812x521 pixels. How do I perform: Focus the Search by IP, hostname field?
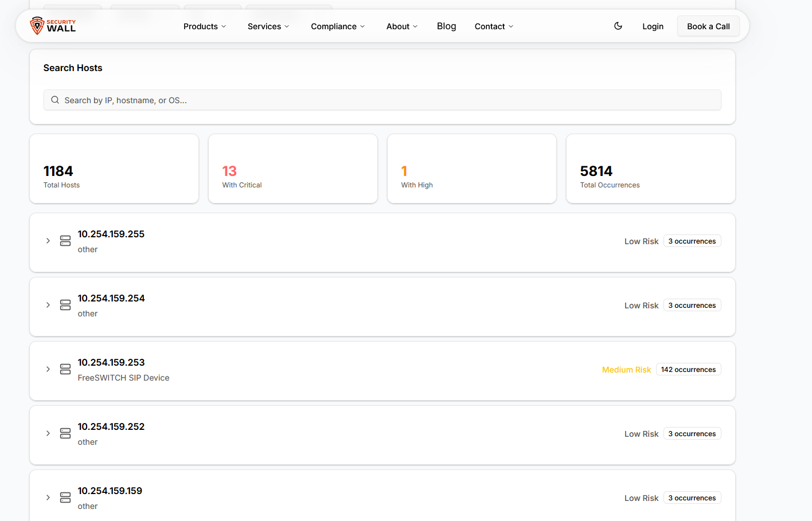390,100
